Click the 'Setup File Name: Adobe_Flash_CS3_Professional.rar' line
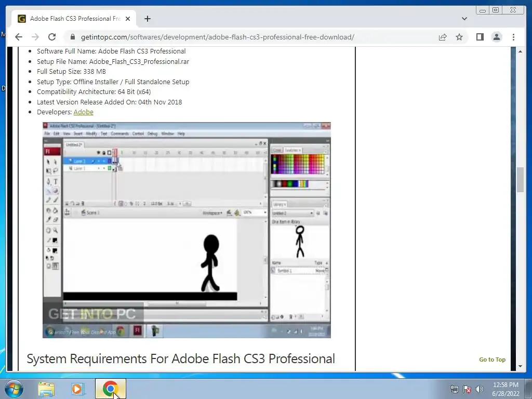Viewport: 532px width, 399px height. (x=113, y=61)
